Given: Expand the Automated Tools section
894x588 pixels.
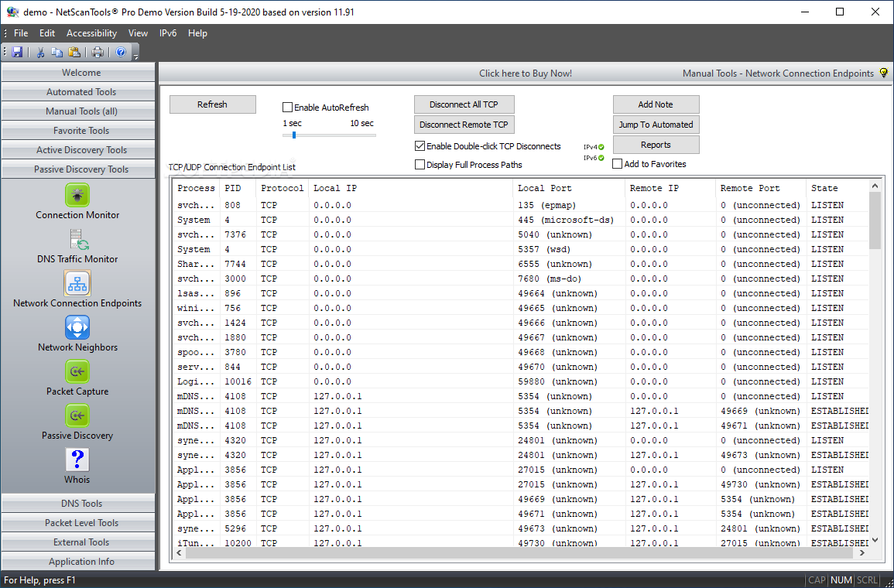Looking at the screenshot, I should [78, 92].
